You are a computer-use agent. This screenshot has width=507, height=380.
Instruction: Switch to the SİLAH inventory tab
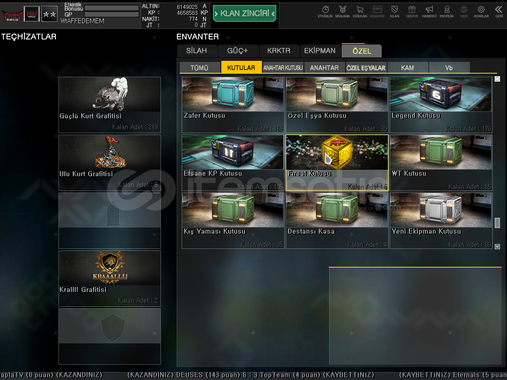(197, 51)
